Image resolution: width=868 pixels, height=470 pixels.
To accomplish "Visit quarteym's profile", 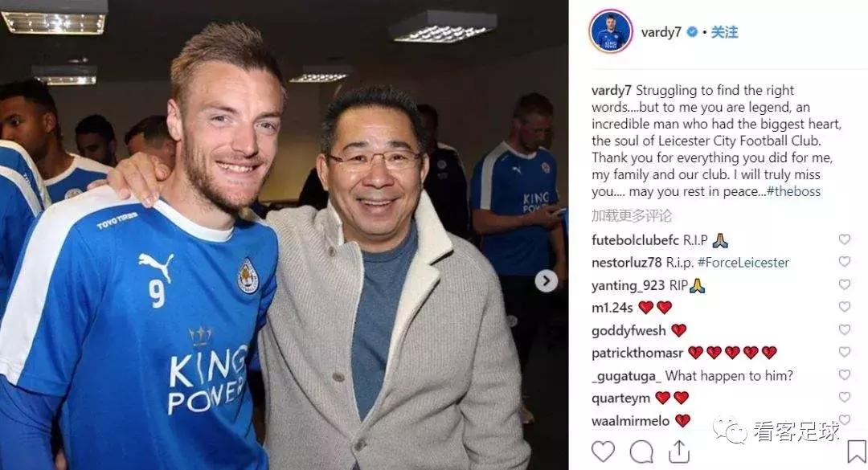I will [x=620, y=398].
